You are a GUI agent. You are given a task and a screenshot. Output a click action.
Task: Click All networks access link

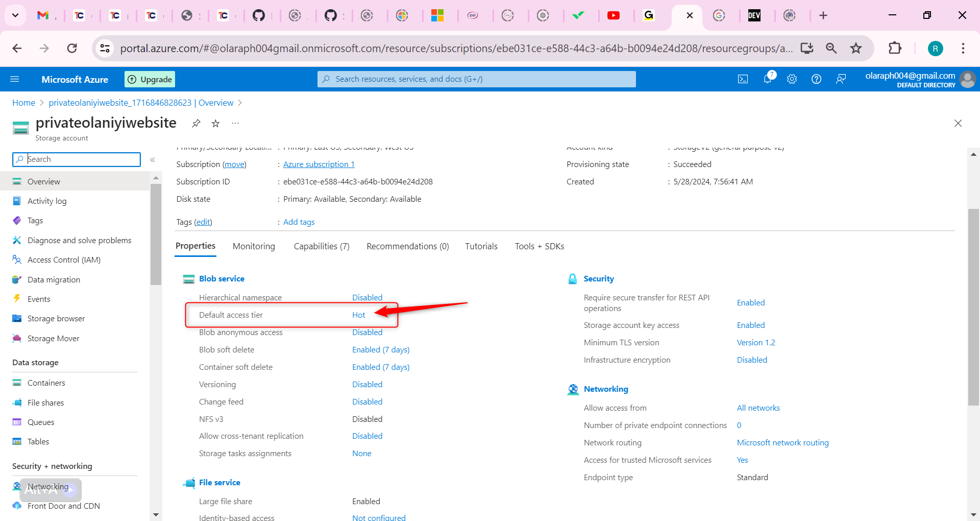(758, 408)
